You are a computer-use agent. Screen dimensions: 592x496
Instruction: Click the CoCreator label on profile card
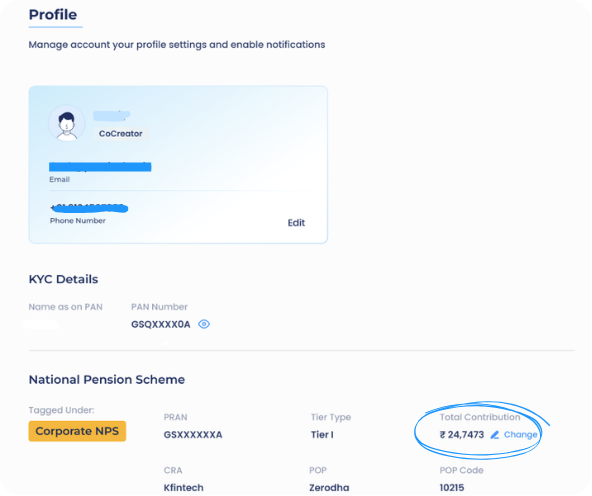(x=120, y=134)
